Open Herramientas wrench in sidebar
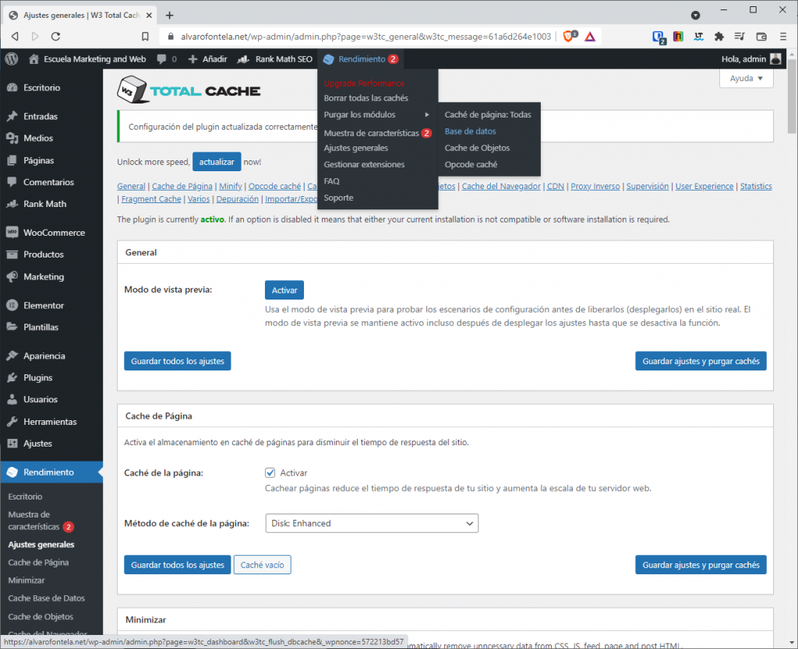Viewport: 798px width, 649px height. [12, 422]
